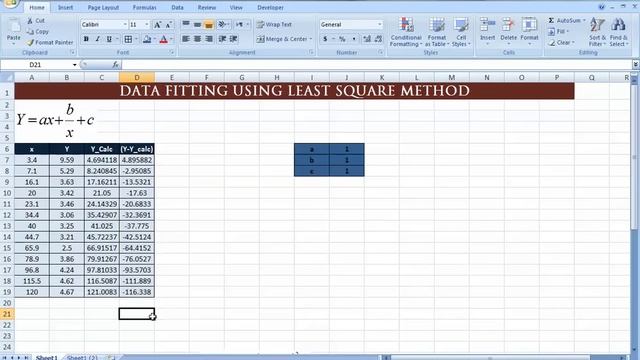Open Conditional Formatting menu
640x360 pixels.
point(406,32)
